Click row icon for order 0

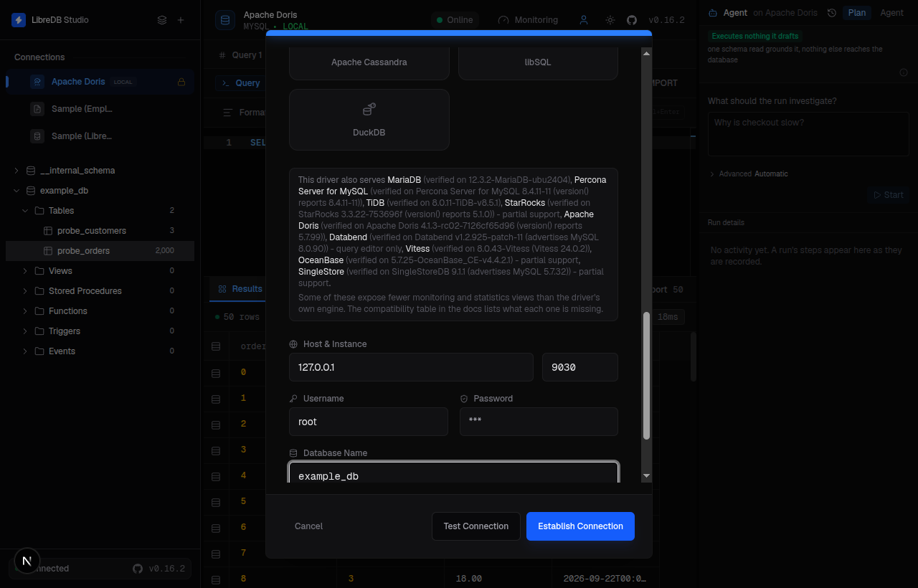click(216, 372)
